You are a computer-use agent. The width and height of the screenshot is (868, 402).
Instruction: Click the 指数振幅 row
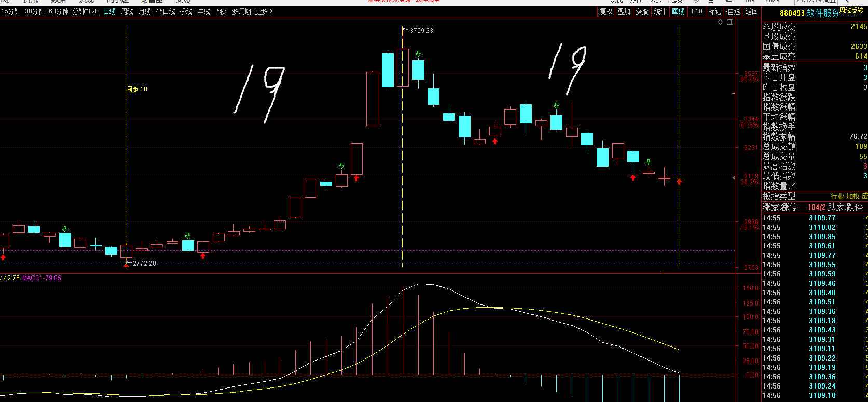click(815, 136)
